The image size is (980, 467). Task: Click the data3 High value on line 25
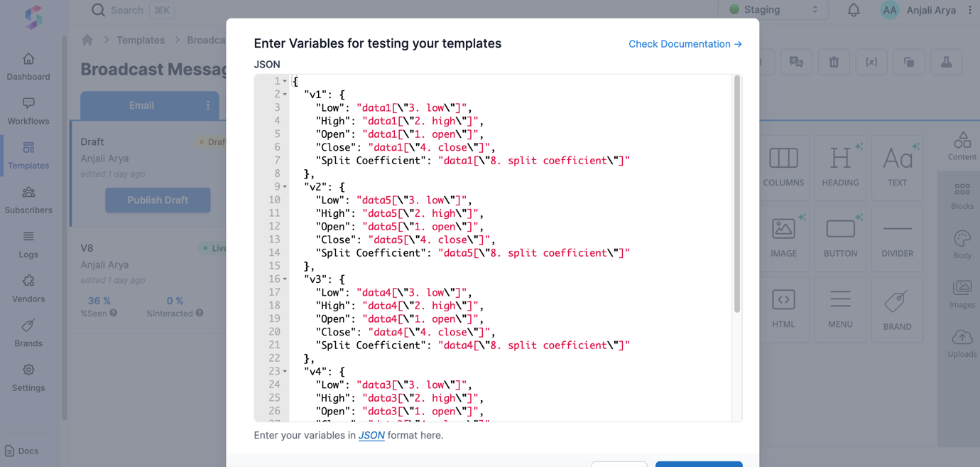pyautogui.click(x=420, y=398)
